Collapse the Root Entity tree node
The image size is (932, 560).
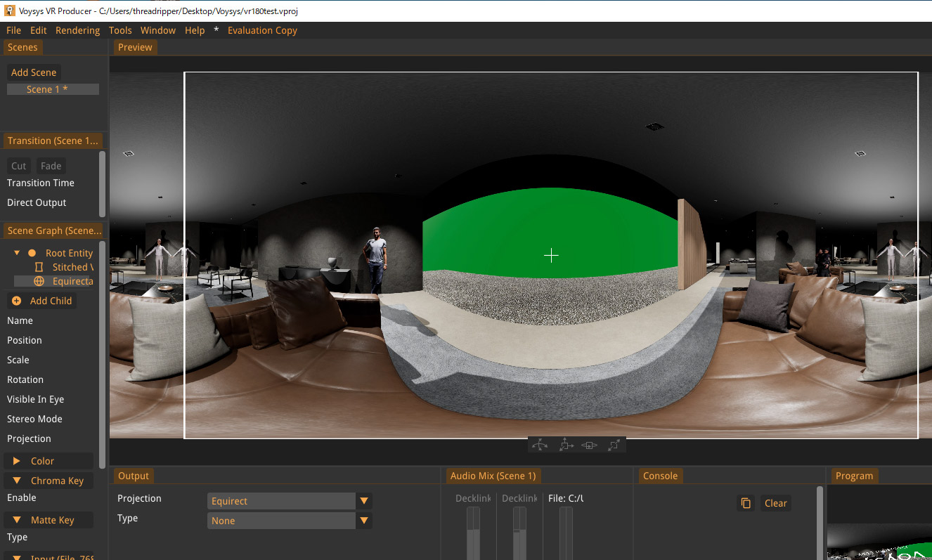pos(17,253)
